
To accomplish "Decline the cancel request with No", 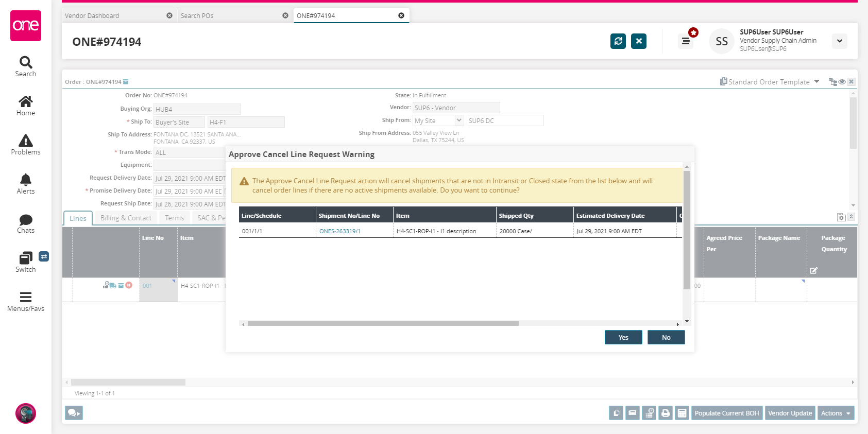I will (x=666, y=337).
